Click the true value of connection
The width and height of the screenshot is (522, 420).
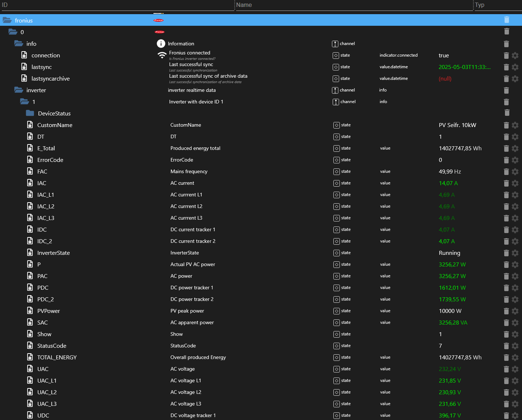[x=444, y=56]
